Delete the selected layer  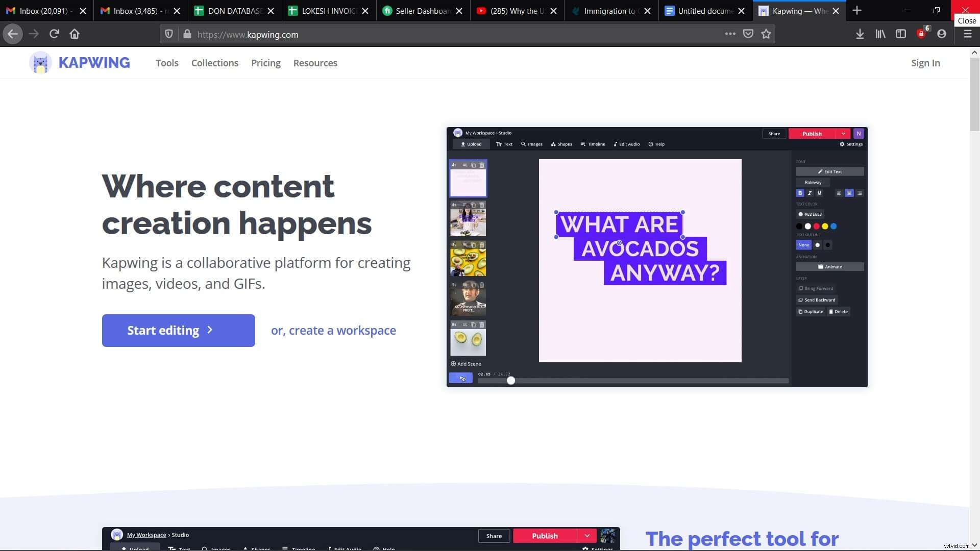pos(839,311)
